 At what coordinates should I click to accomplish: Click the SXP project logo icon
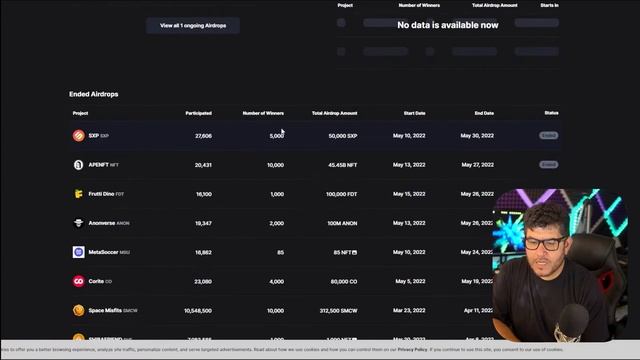coord(78,136)
